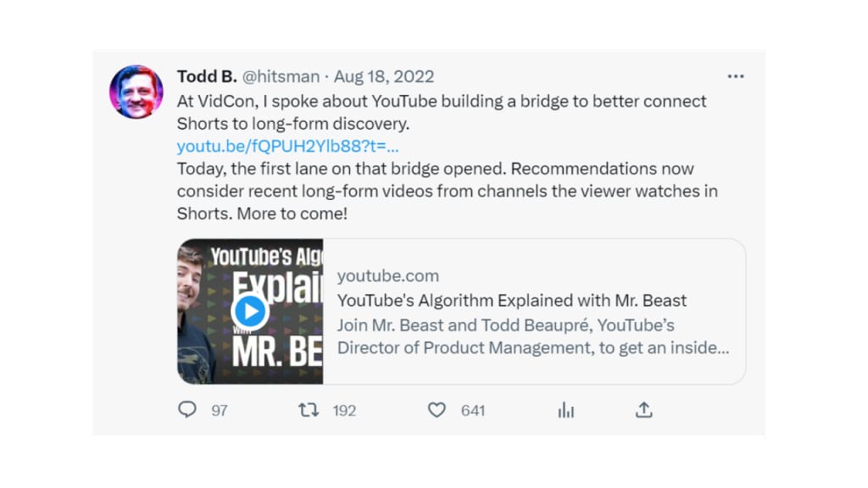The height and width of the screenshot is (488, 868).
Task: Click the link card description text
Action: (532, 336)
